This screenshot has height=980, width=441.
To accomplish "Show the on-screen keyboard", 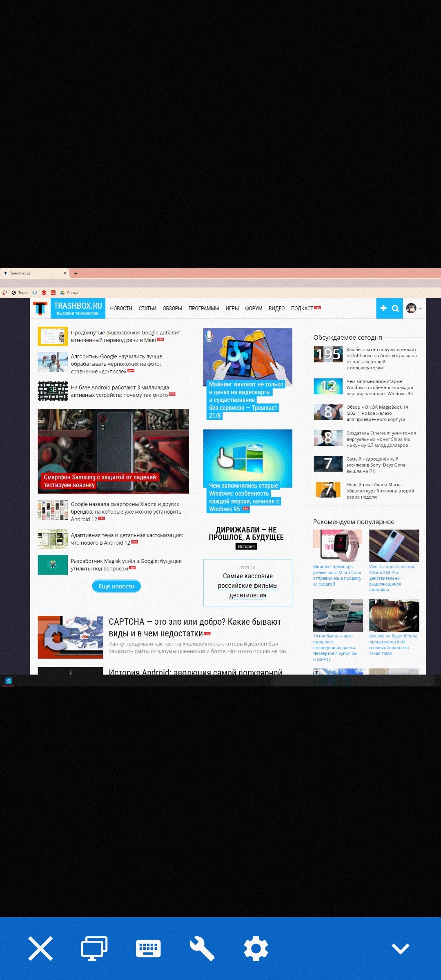I will (148, 949).
